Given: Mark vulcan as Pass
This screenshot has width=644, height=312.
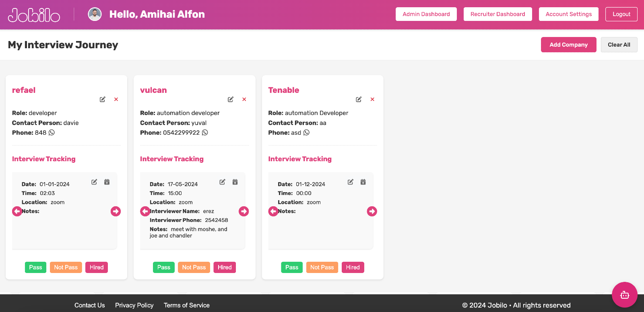Looking at the screenshot, I should 164,267.
